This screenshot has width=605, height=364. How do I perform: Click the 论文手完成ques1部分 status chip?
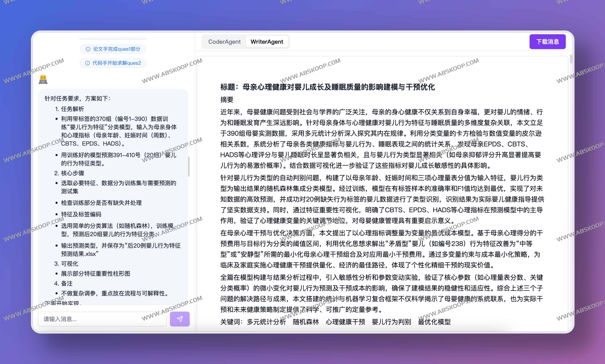click(x=116, y=49)
